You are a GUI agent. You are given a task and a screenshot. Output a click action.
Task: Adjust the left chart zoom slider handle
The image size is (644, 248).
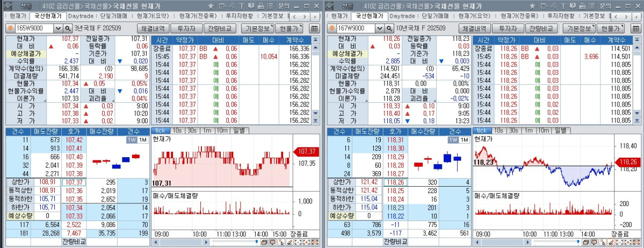[257, 242]
